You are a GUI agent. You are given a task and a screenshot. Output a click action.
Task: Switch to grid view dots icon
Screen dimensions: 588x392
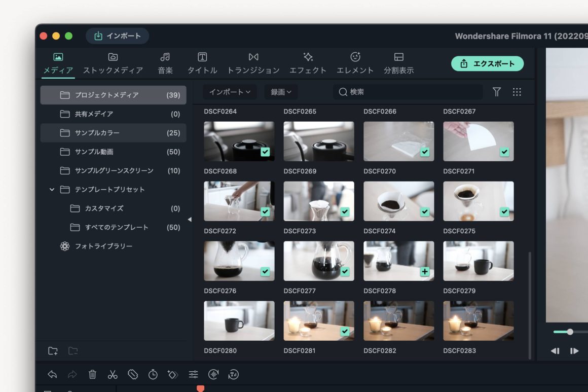(517, 92)
